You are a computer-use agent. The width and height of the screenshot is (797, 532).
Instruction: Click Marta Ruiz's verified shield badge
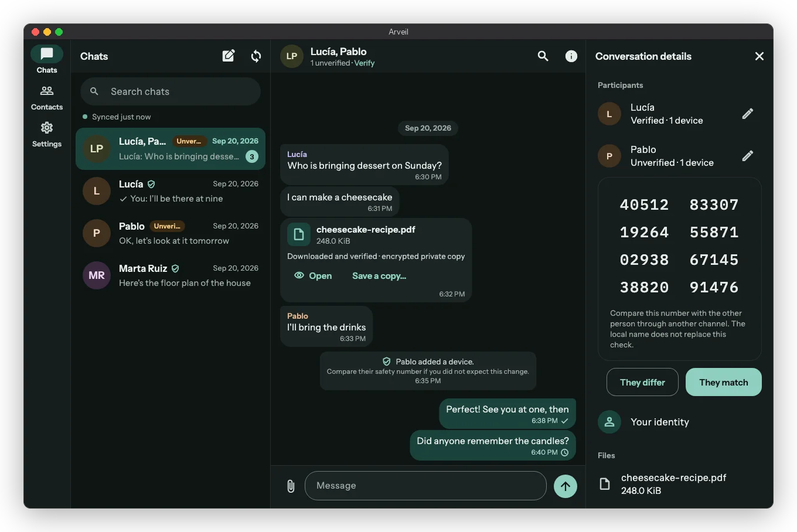(x=175, y=268)
